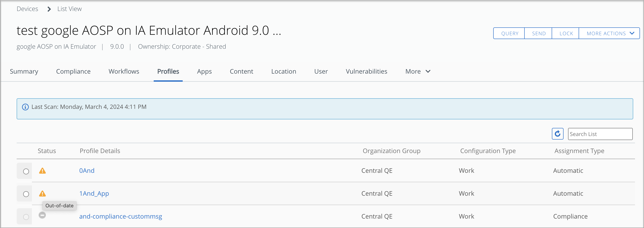This screenshot has height=228, width=644.
Task: Open the Location tab
Action: (x=284, y=71)
